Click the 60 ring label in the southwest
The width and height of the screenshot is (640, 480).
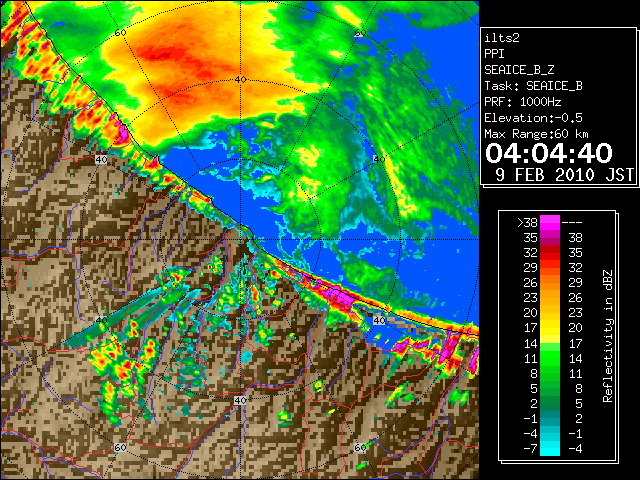(120, 448)
